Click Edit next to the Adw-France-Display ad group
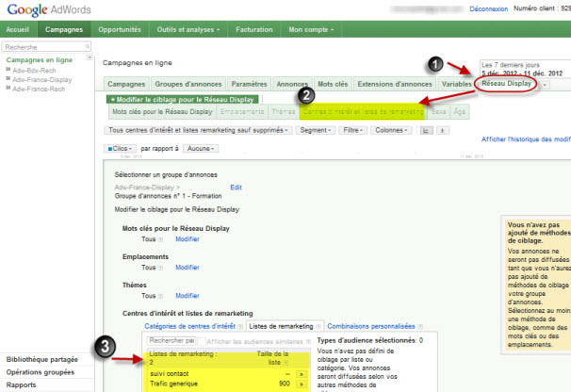 coord(236,188)
